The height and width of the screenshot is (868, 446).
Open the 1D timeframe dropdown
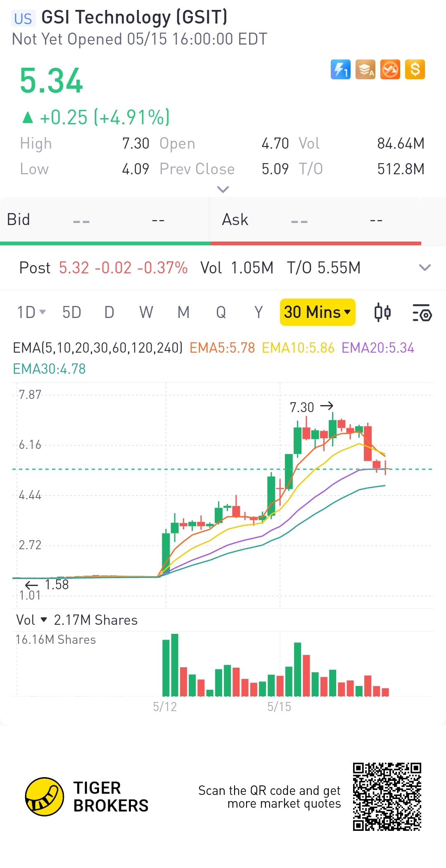click(31, 312)
